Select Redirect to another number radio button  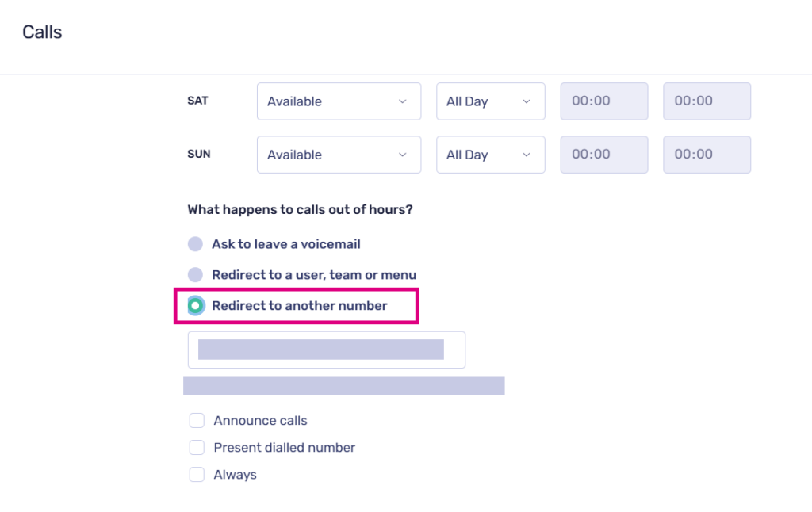tap(195, 305)
